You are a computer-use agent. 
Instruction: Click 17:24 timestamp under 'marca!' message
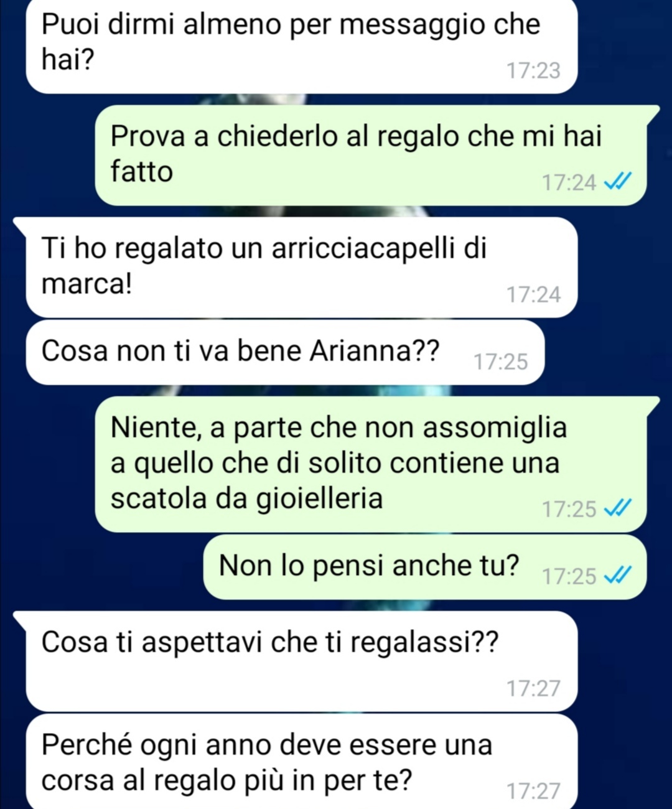tap(533, 294)
